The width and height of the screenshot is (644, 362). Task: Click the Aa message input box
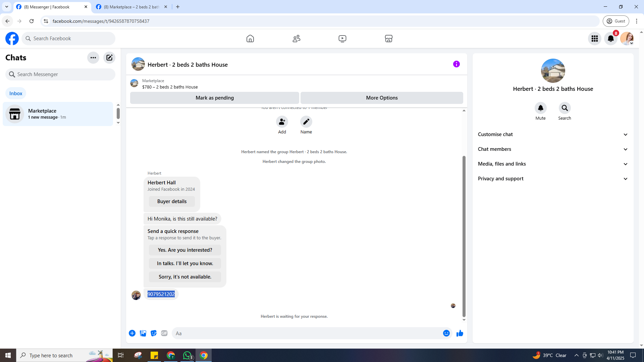307,333
